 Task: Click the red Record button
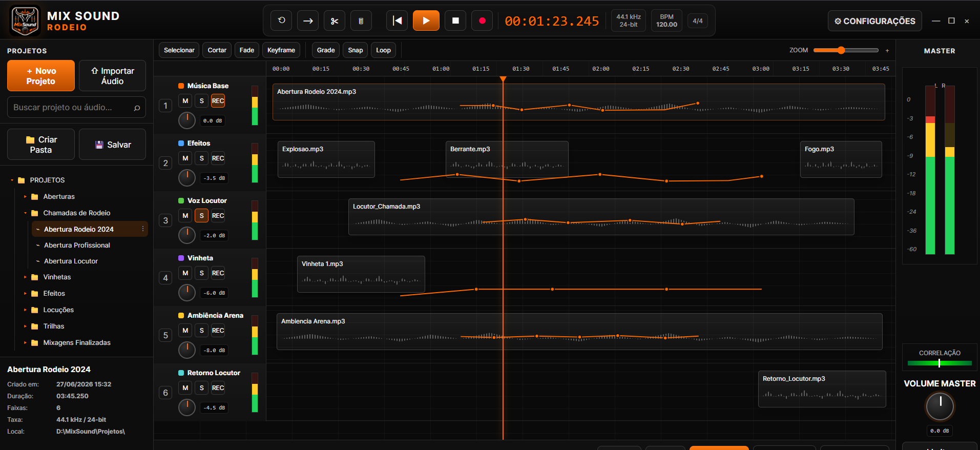pyautogui.click(x=482, y=21)
